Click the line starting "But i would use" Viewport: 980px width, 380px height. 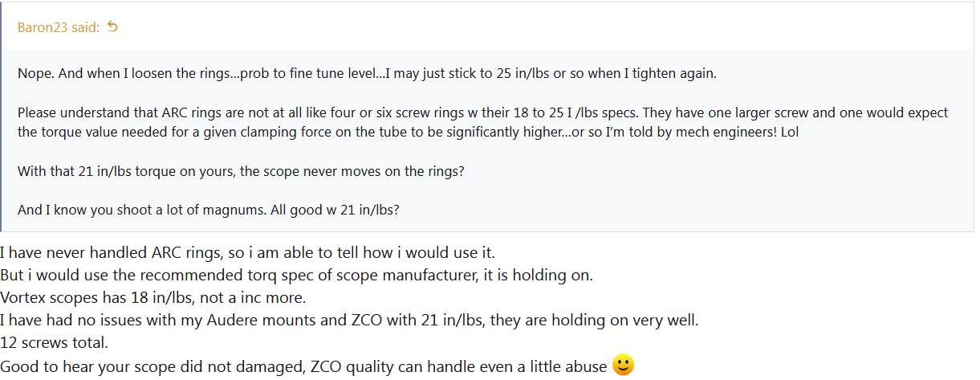pyautogui.click(x=296, y=276)
